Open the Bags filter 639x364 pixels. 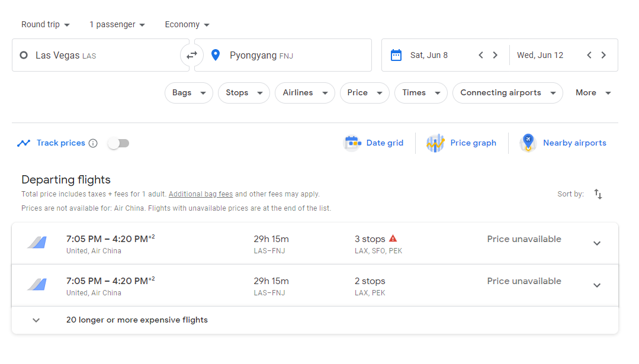189,93
